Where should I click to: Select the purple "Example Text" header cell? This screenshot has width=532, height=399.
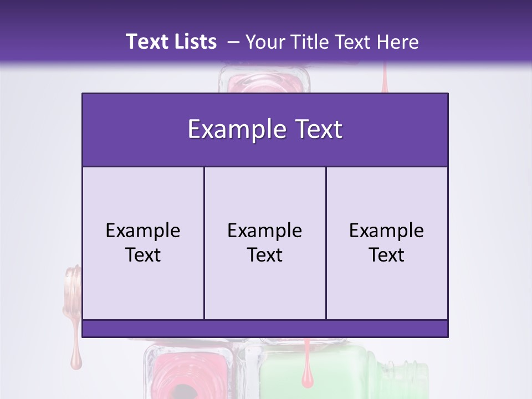click(x=265, y=130)
